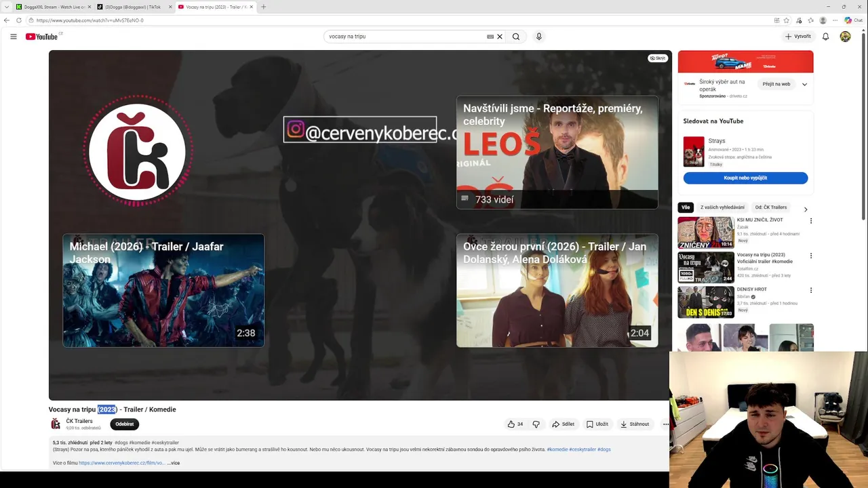Like the video with thumbs up
Image resolution: width=868 pixels, height=488 pixels.
[x=515, y=424]
